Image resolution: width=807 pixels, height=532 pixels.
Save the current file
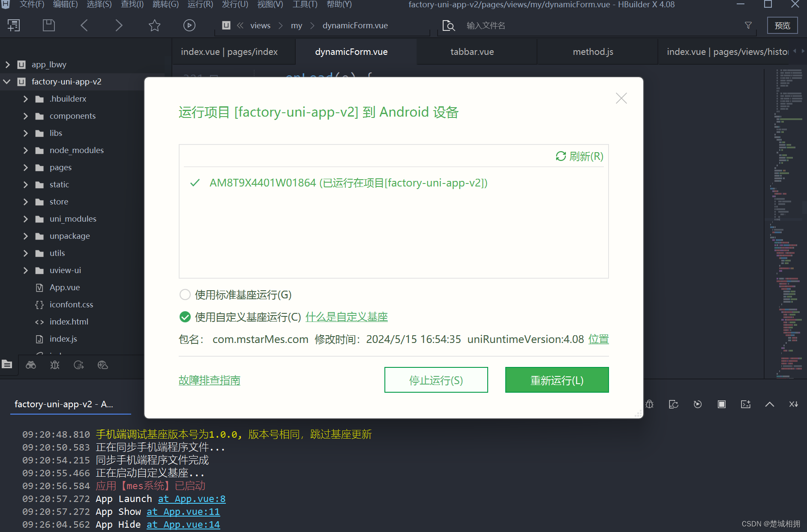point(48,25)
